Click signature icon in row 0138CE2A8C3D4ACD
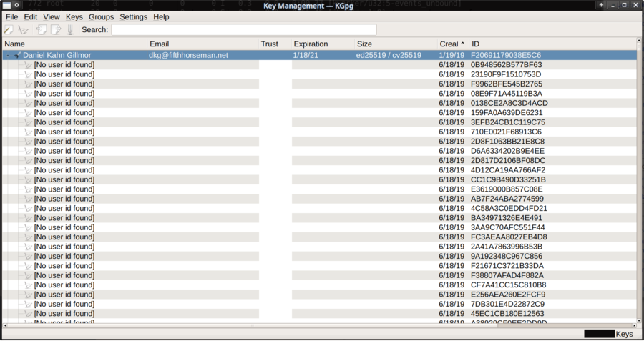This screenshot has width=644, height=341. (28, 103)
